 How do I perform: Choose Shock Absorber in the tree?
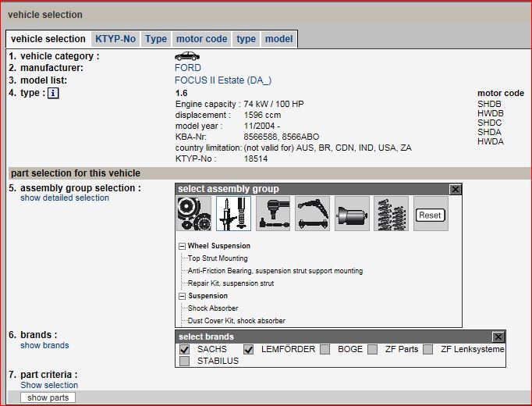coord(213,308)
